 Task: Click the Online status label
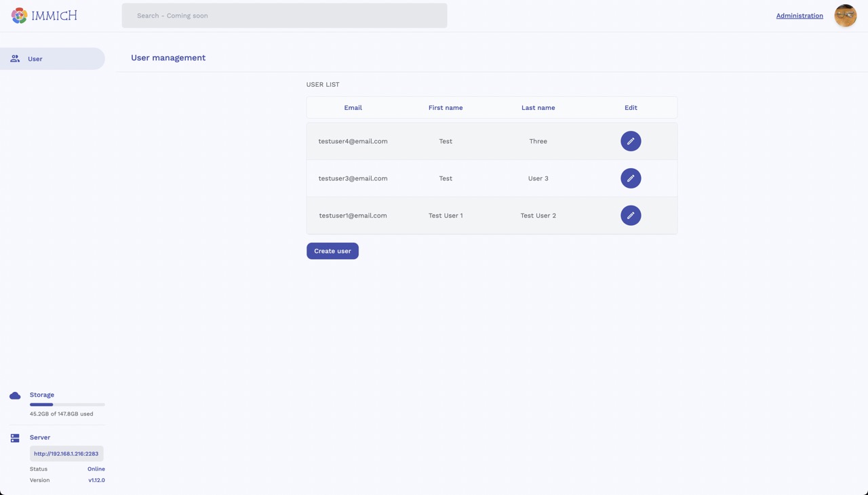tap(96, 469)
